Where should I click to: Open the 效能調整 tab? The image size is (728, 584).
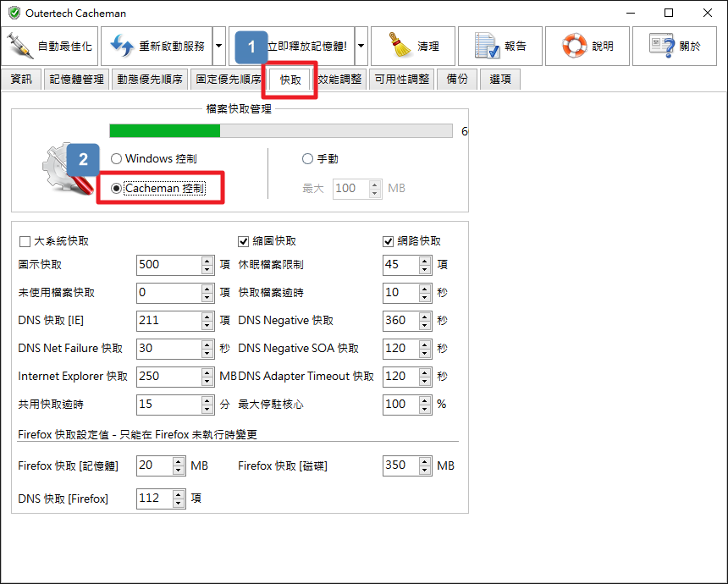click(x=340, y=80)
